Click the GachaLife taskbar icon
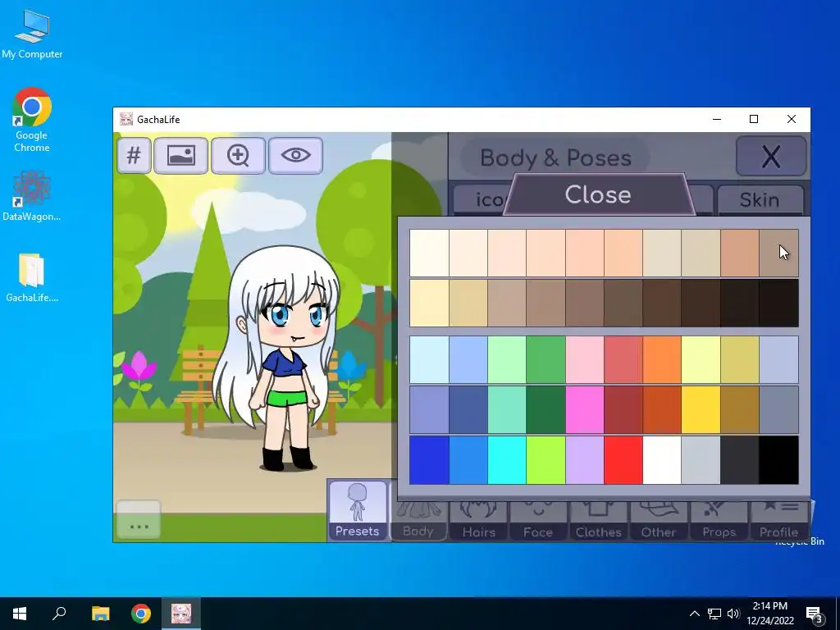840x630 pixels. pyautogui.click(x=181, y=614)
